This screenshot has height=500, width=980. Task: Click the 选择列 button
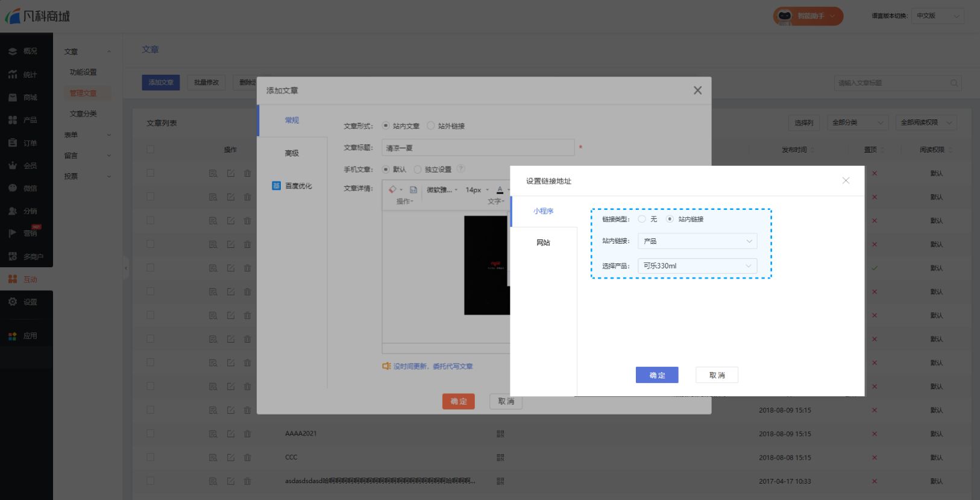coord(803,122)
